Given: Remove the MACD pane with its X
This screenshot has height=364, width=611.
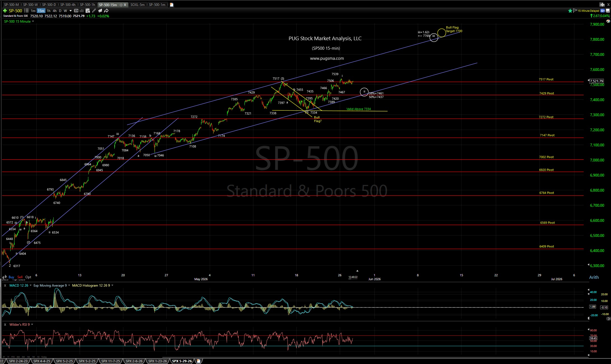Looking at the screenshot, I should click(5, 285).
